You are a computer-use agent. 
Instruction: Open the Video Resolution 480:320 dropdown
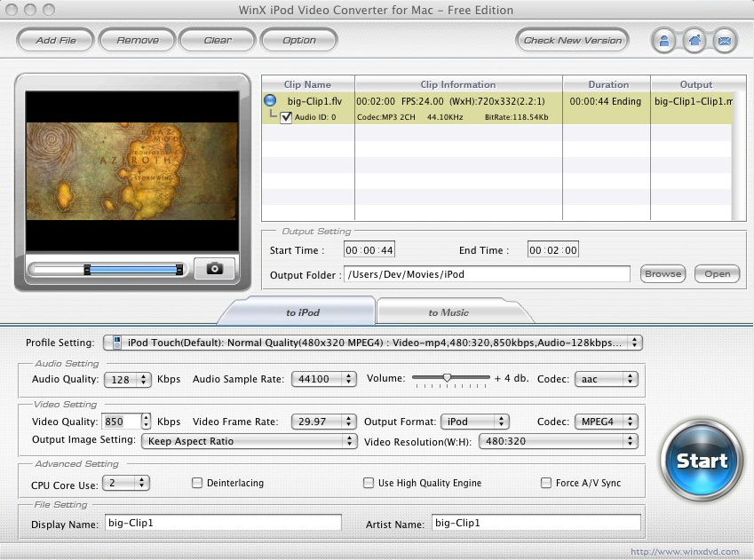559,441
